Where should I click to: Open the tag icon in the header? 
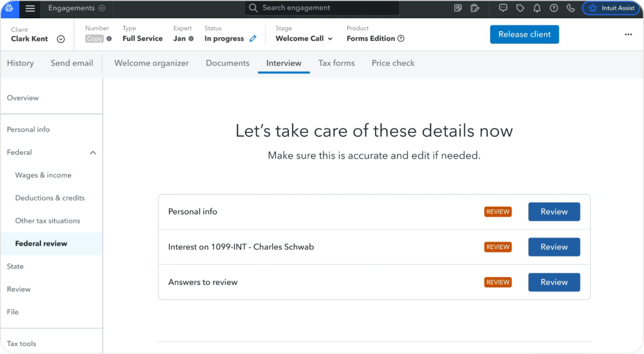tap(520, 8)
